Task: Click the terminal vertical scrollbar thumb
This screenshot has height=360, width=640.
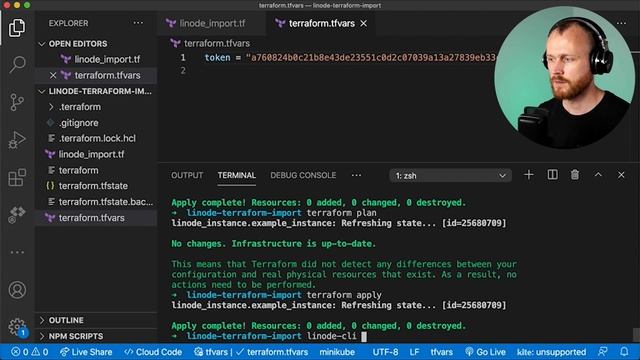Action: pyautogui.click(x=636, y=335)
